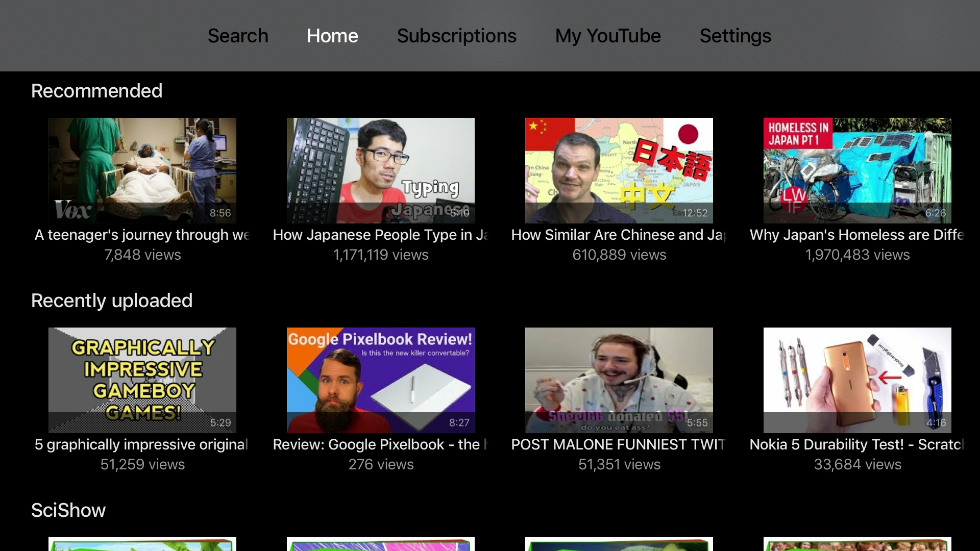Click the '276 views' text
Viewport: 980px width, 551px height.
[x=381, y=464]
